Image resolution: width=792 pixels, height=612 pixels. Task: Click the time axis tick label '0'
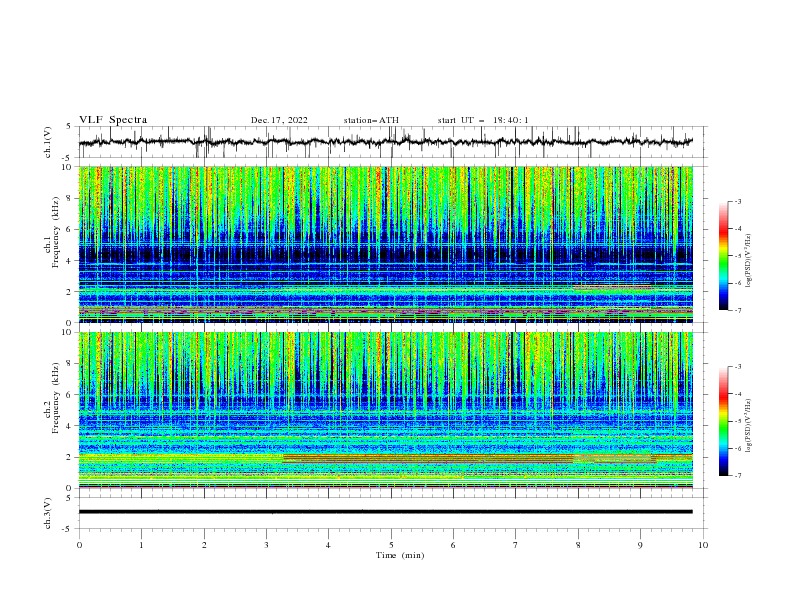[x=79, y=545]
